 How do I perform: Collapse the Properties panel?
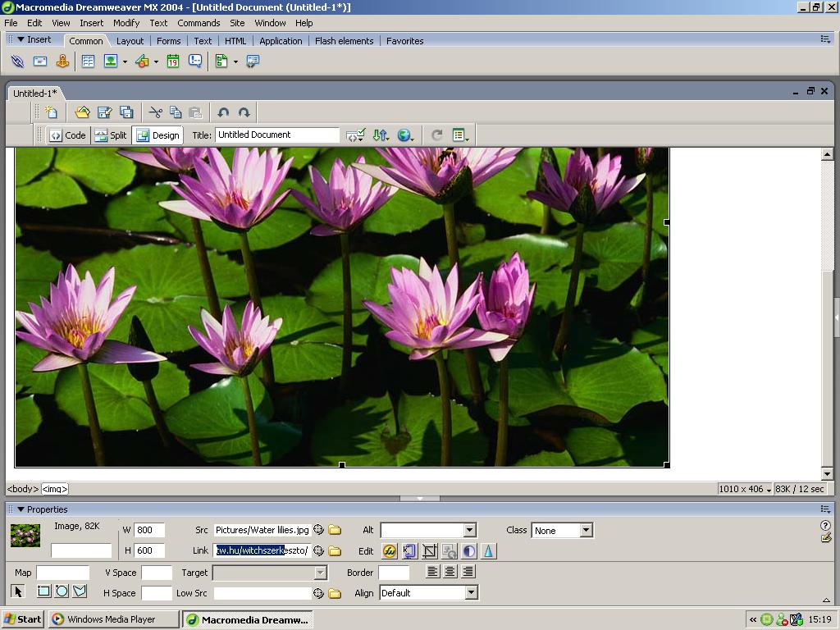tap(21, 509)
